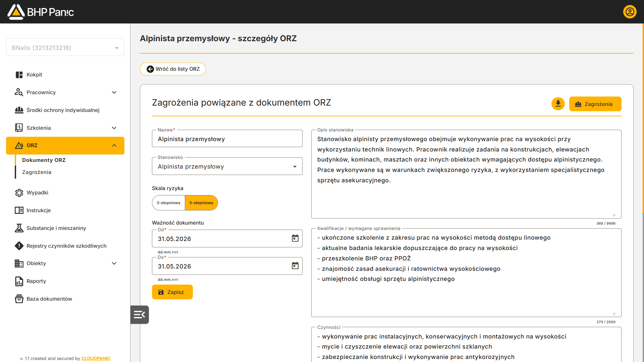Go to Raporty in the sidebar
This screenshot has height=362, width=644.
coord(65,281)
